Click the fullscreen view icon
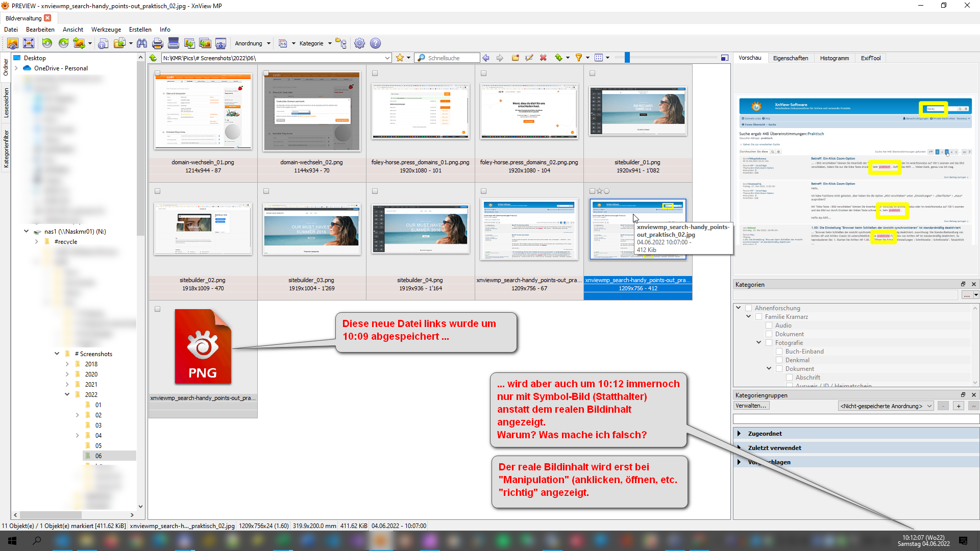Screen dimensions: 980x551 (x=29, y=43)
